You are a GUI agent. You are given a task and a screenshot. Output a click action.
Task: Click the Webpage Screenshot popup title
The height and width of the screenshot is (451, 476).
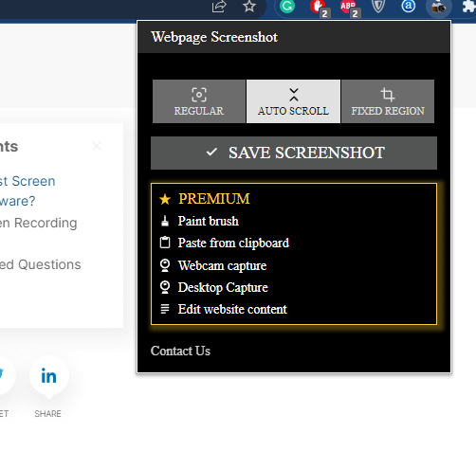click(x=214, y=37)
